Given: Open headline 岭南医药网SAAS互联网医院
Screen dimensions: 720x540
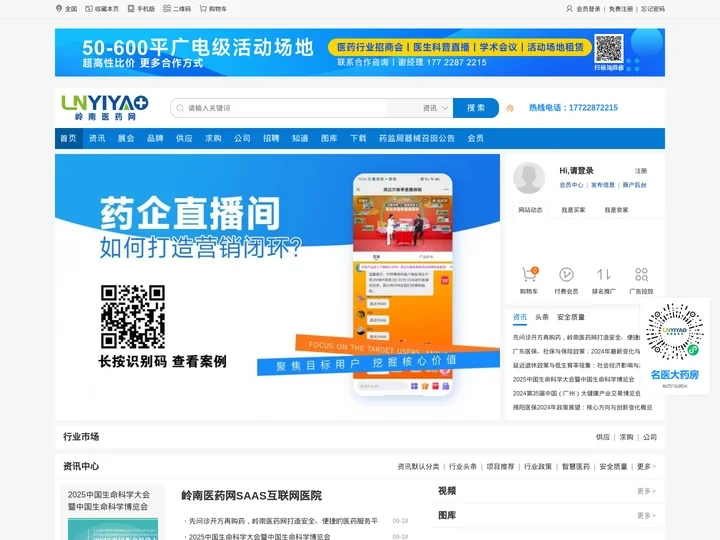Looking at the screenshot, I should [x=251, y=495].
